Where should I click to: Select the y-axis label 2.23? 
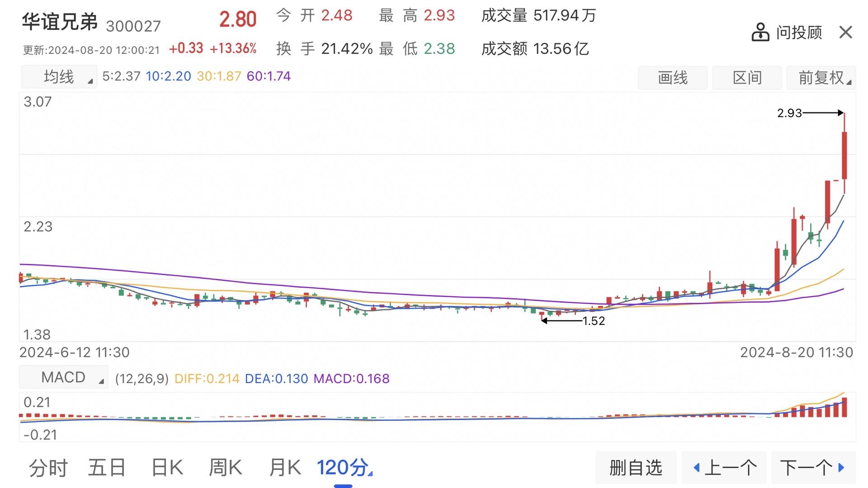[x=38, y=226]
